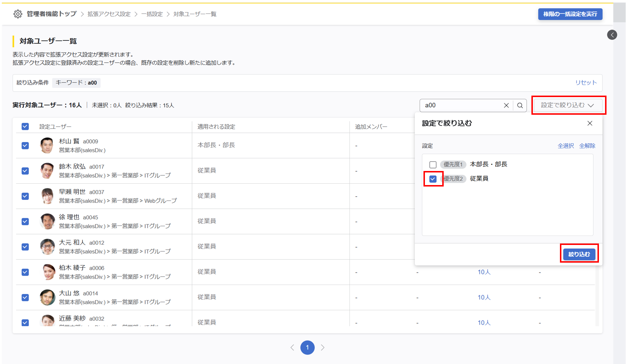Screen dimensions: 626x364
Task: Click avatar of 杉山 賢
Action: click(x=47, y=146)
